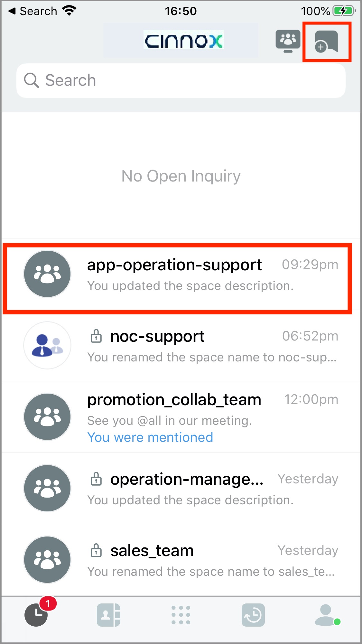
Task: Open the sales_team space conversation
Action: coord(181,560)
